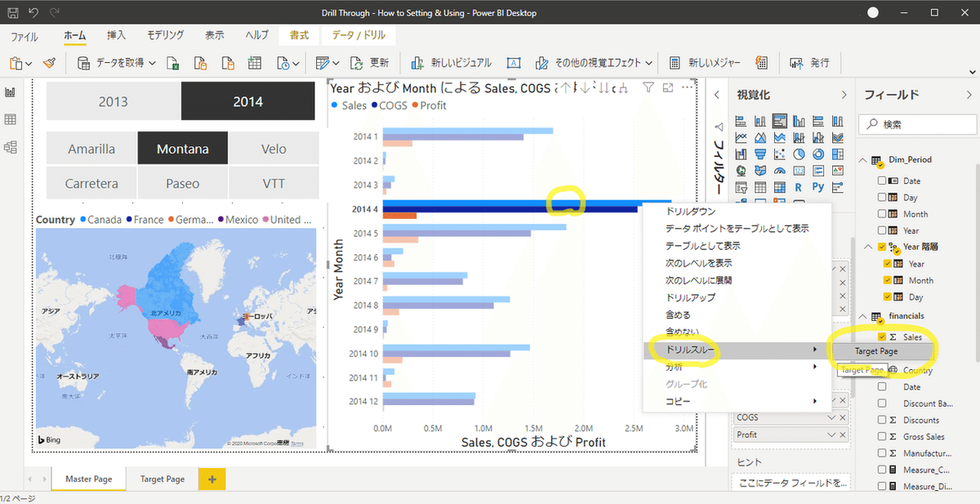Image resolution: width=980 pixels, height=504 pixels.
Task: Switch to the モデリング ribbon tab
Action: click(165, 36)
